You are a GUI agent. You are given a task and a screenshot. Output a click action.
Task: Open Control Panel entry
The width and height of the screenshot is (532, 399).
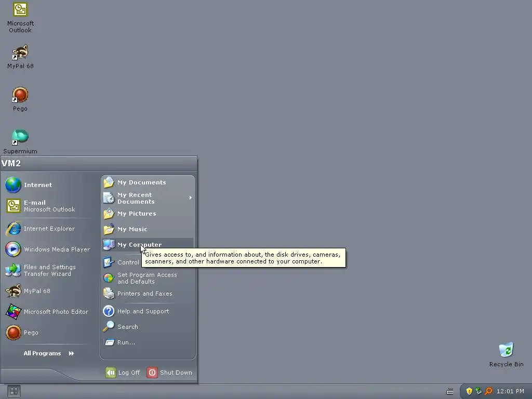point(122,262)
